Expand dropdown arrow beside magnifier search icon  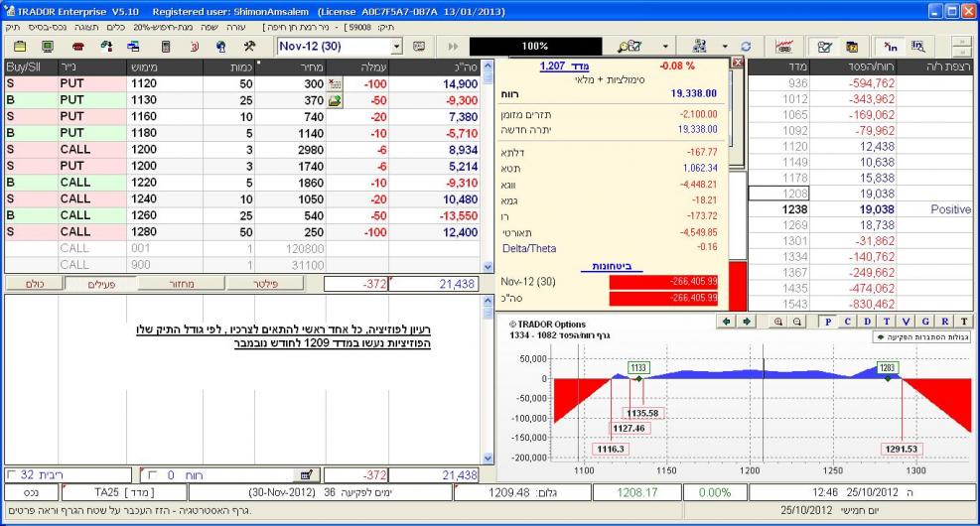pyautogui.click(x=665, y=47)
